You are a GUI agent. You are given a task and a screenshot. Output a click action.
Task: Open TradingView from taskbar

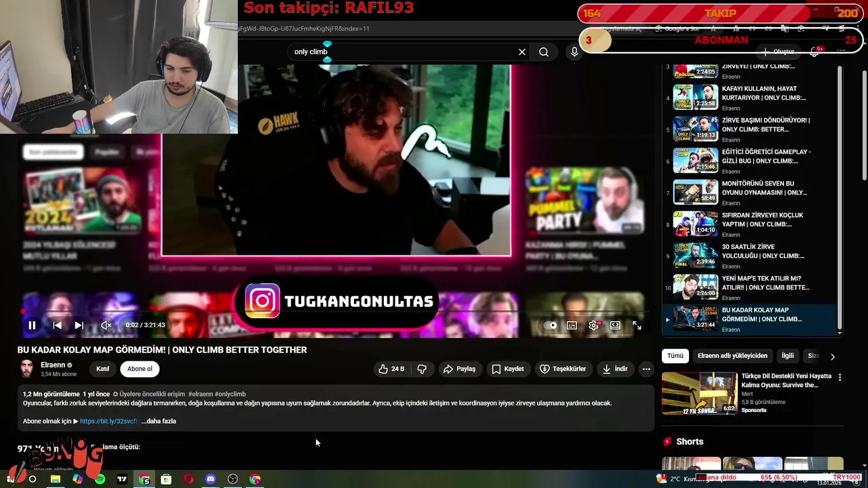(x=122, y=479)
